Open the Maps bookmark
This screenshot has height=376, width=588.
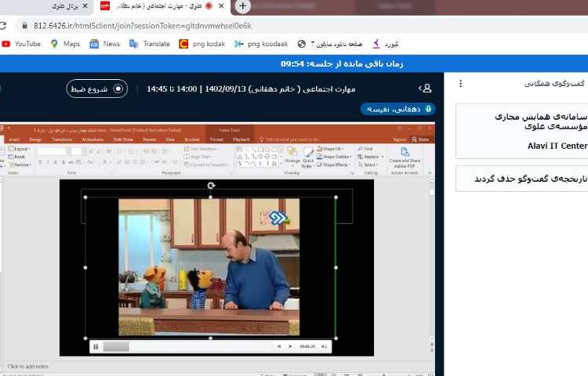point(66,44)
